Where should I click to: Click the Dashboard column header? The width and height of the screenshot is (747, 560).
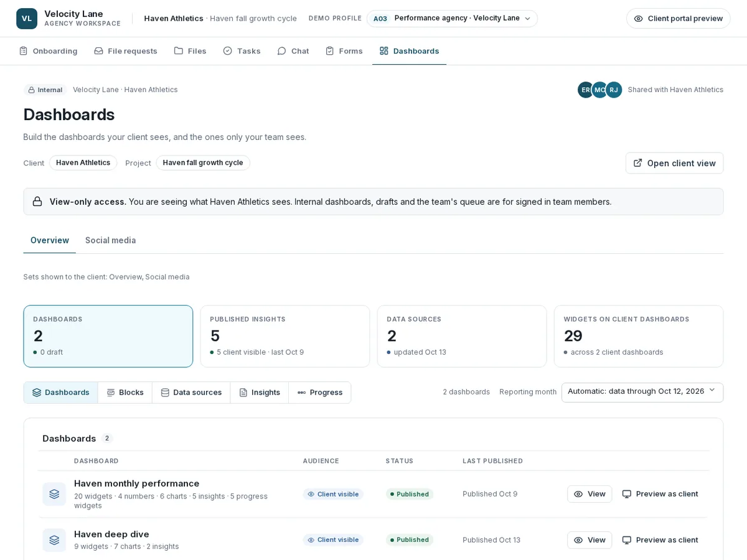click(x=96, y=461)
